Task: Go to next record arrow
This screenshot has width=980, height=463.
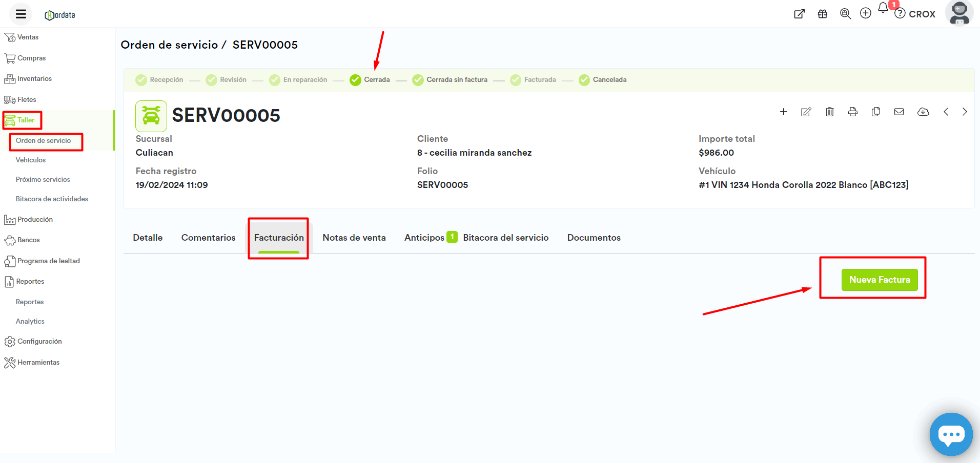Action: coord(965,112)
